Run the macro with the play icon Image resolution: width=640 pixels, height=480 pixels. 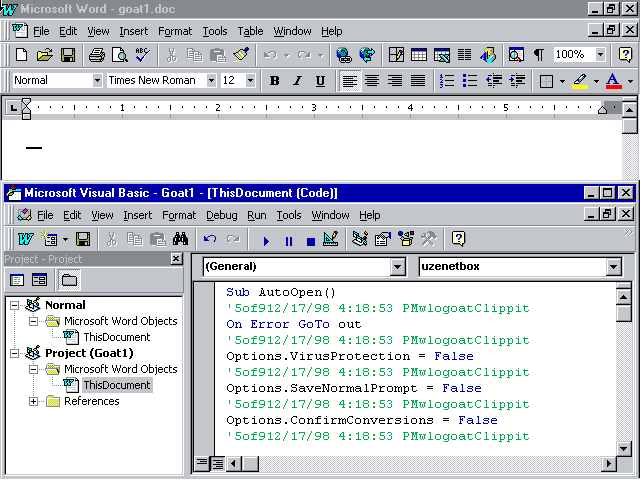266,241
